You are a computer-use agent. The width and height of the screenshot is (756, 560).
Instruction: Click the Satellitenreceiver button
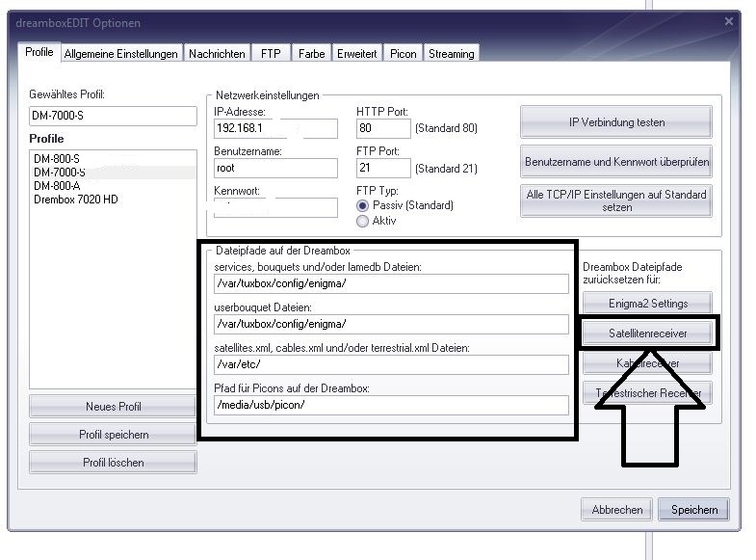[x=647, y=333]
